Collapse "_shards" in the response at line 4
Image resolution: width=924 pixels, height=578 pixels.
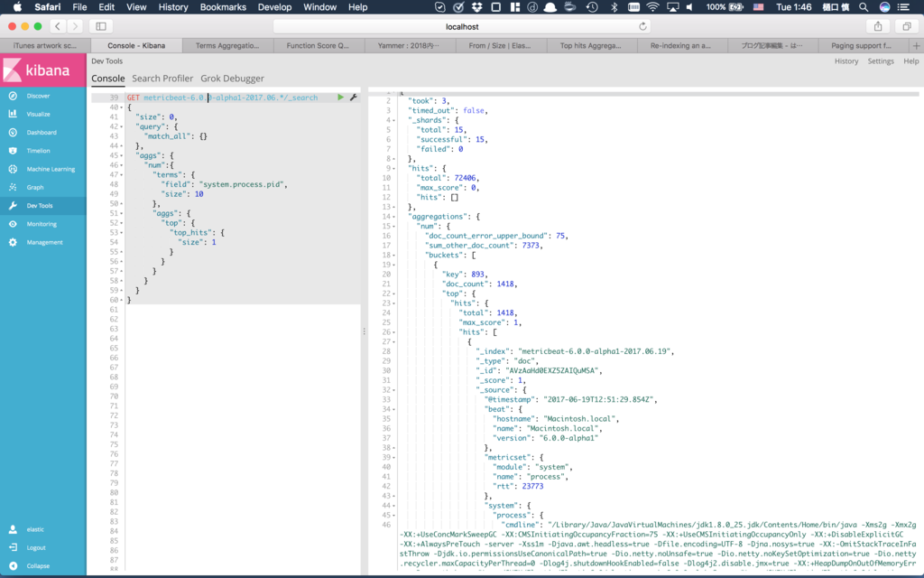[x=393, y=120]
